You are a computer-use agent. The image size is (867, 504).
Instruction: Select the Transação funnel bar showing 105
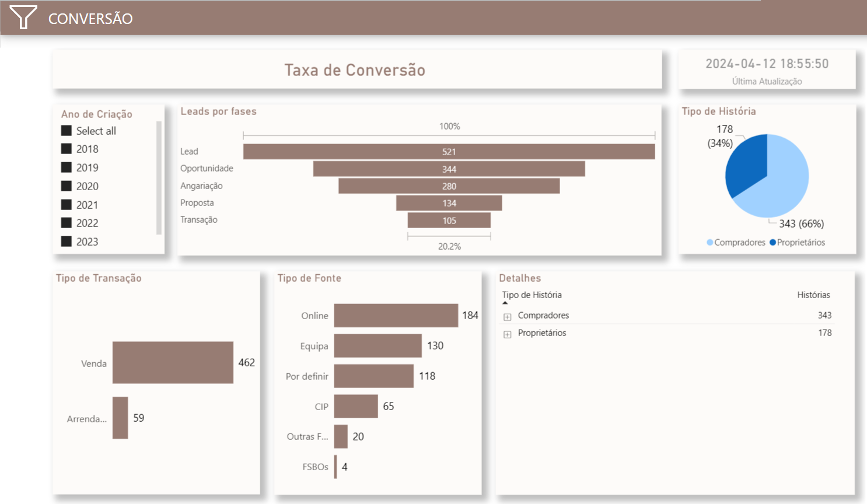click(x=449, y=220)
